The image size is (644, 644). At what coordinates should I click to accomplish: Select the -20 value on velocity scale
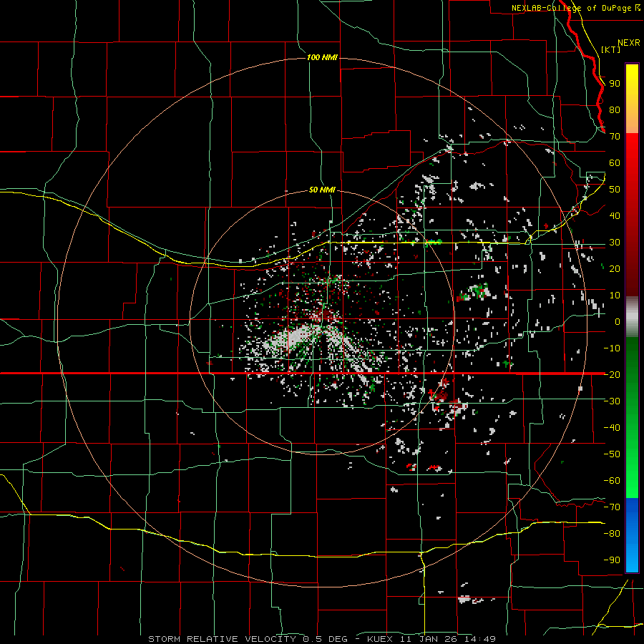[x=612, y=374]
